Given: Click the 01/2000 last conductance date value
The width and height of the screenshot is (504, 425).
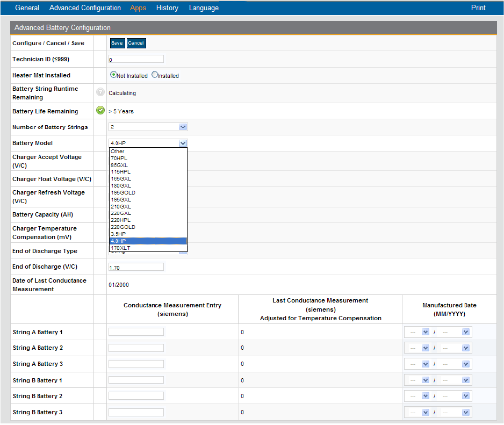Looking at the screenshot, I should click(119, 285).
